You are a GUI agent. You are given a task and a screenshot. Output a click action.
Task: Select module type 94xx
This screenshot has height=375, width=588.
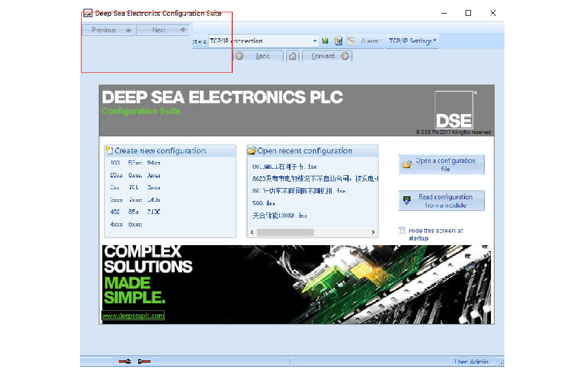pyautogui.click(x=153, y=163)
